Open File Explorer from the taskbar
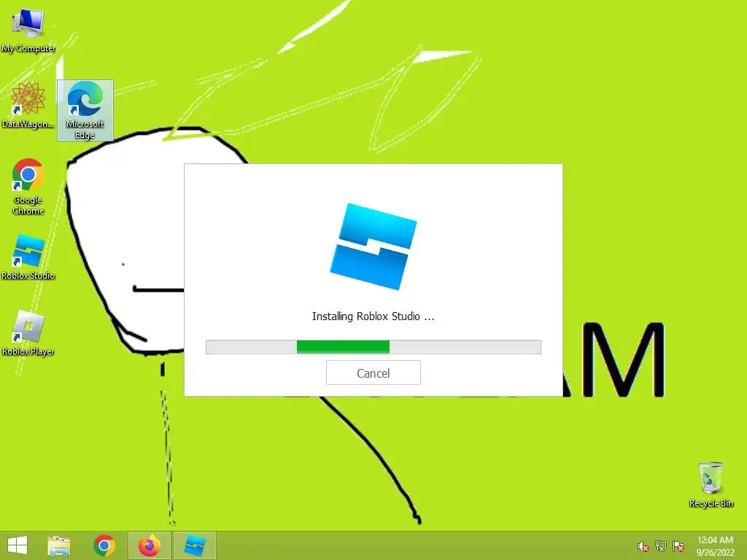This screenshot has height=560, width=747. click(59, 545)
